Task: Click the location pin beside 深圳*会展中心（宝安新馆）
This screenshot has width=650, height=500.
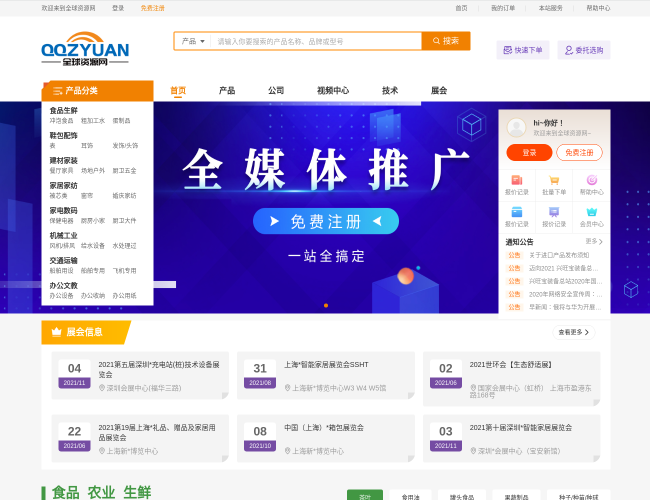Action: point(473,451)
